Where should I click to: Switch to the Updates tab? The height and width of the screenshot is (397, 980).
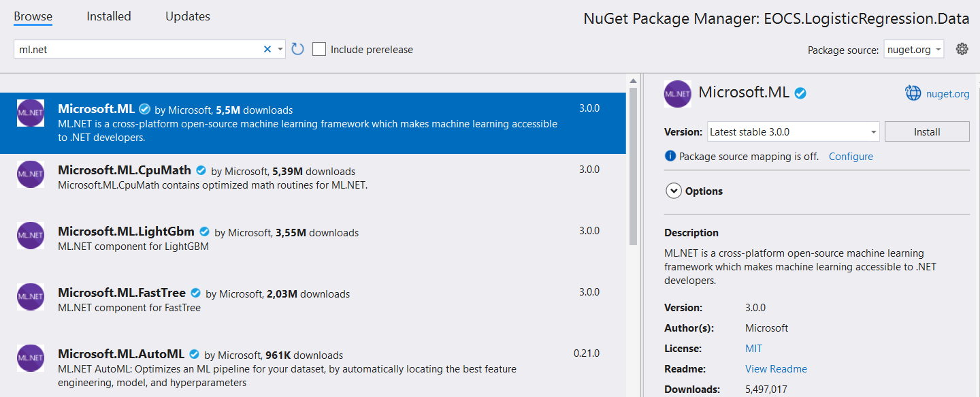pyautogui.click(x=188, y=16)
